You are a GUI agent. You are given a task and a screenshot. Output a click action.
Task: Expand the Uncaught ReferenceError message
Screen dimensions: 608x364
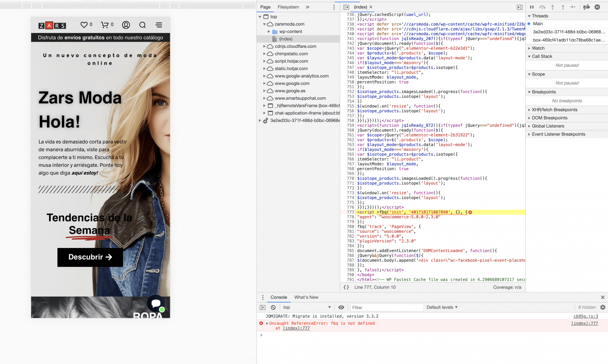267,324
